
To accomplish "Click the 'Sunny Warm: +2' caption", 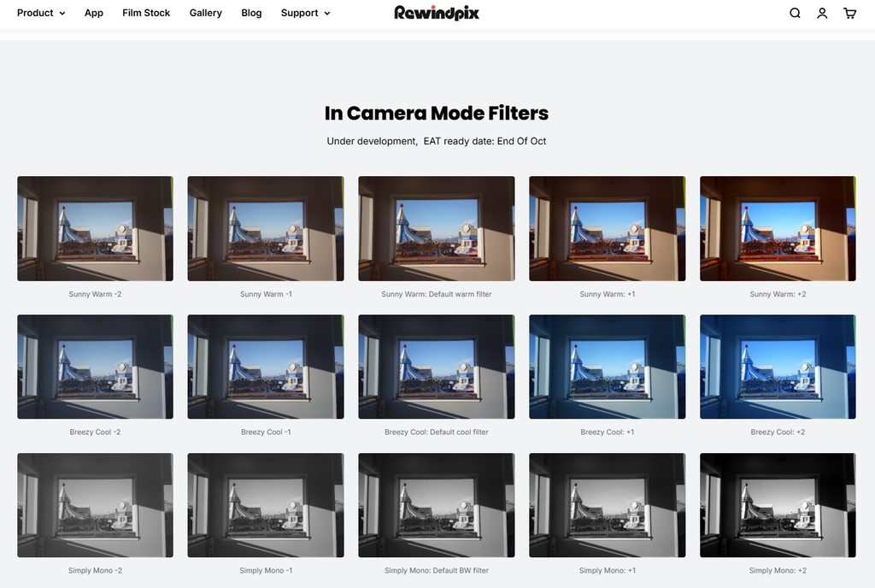I will (778, 294).
